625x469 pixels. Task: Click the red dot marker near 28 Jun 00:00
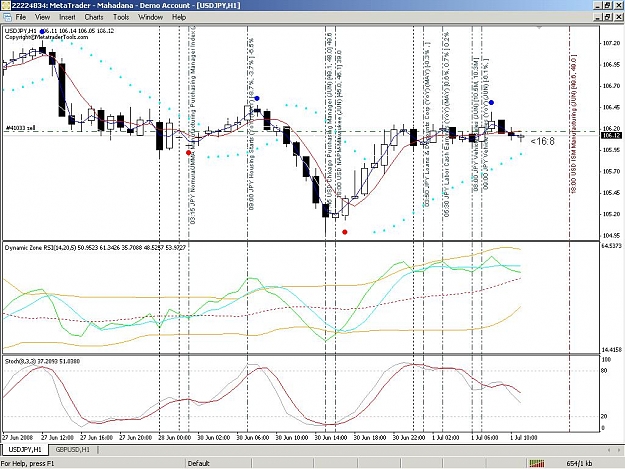[189, 153]
